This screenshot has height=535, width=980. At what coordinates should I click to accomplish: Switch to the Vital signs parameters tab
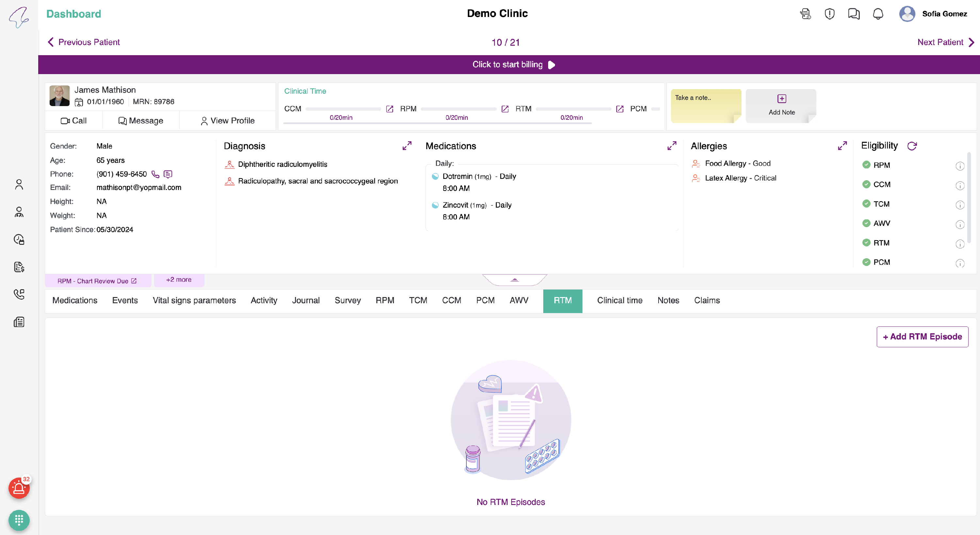pyautogui.click(x=194, y=300)
